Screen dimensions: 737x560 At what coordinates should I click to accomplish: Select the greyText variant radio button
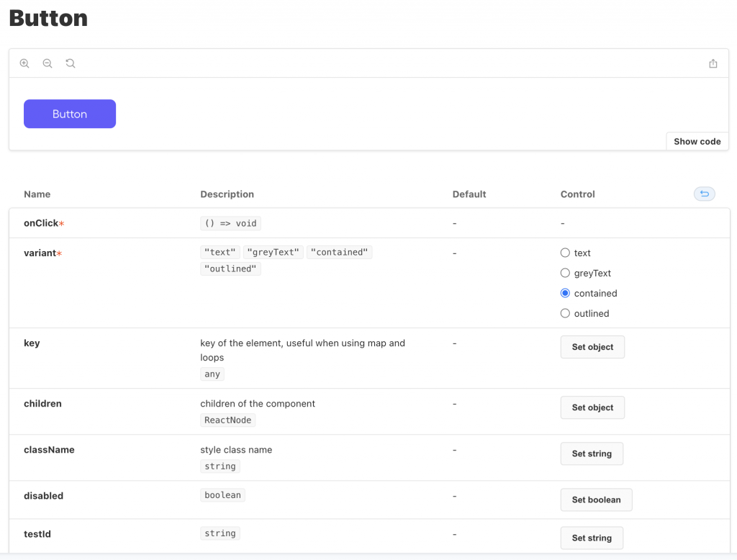click(x=565, y=273)
